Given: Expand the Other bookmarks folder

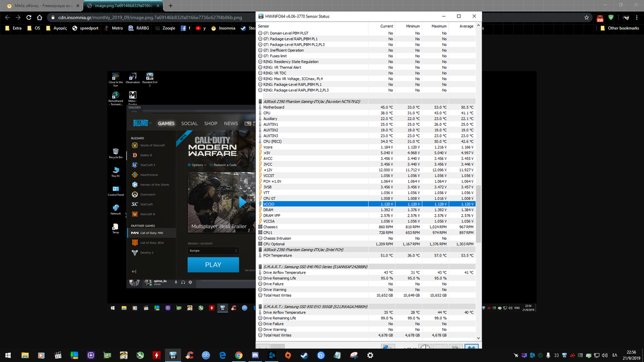Looking at the screenshot, I should point(619,28).
